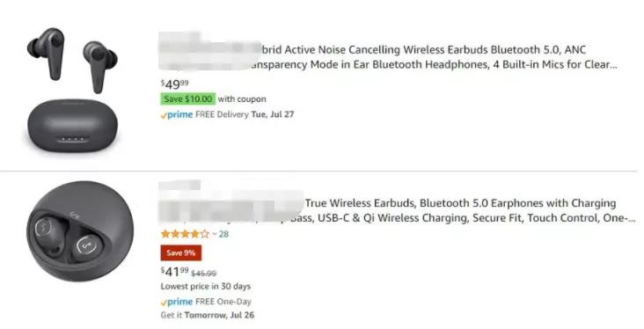
Task: Click the $49.99 price
Action: pos(174,84)
